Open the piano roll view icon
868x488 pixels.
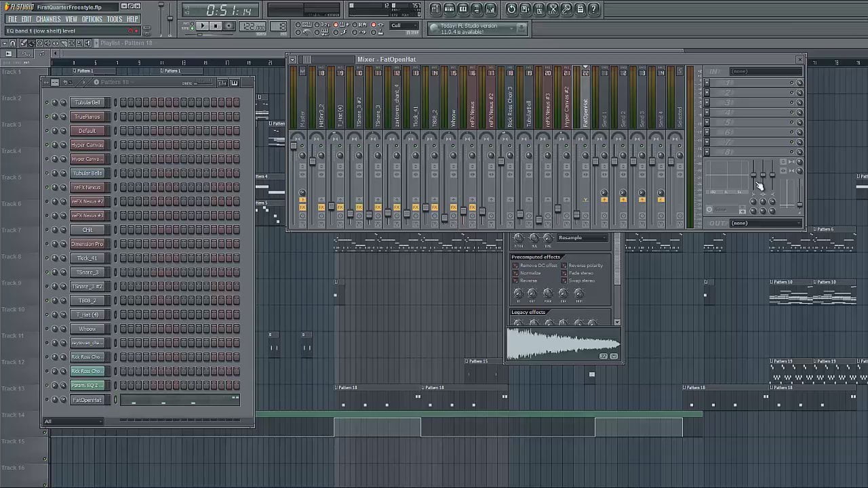(462, 9)
